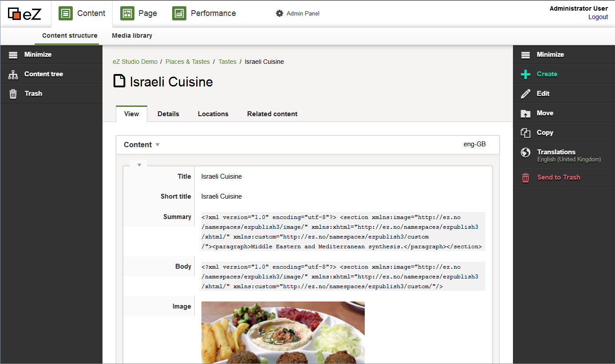Click the Content tree hierarchy icon
This screenshot has width=615, height=364.
click(13, 74)
